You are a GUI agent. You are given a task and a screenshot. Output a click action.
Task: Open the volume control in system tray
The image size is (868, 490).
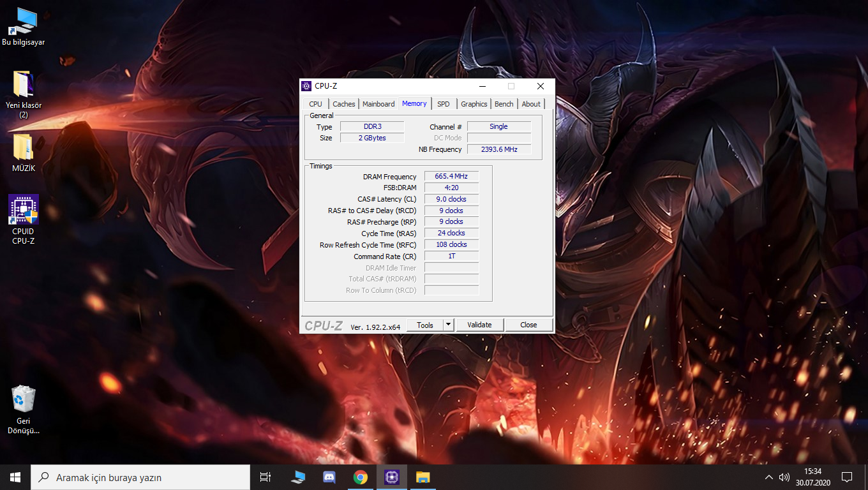(x=784, y=477)
